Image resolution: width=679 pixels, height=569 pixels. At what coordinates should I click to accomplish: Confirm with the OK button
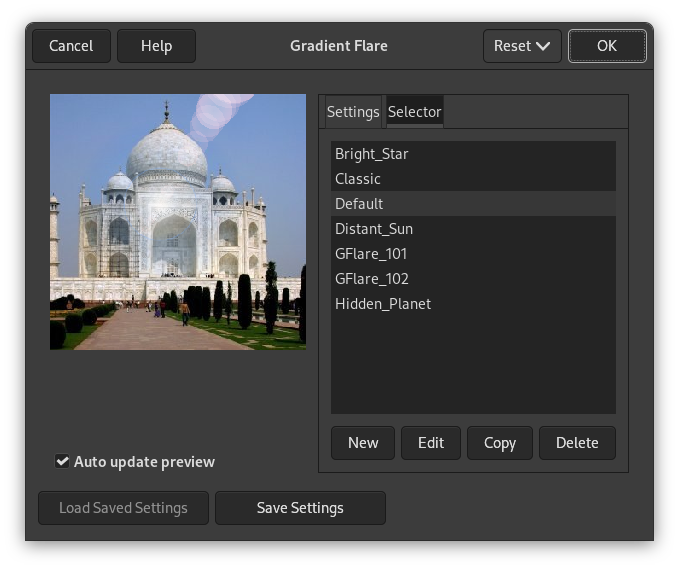tap(607, 46)
